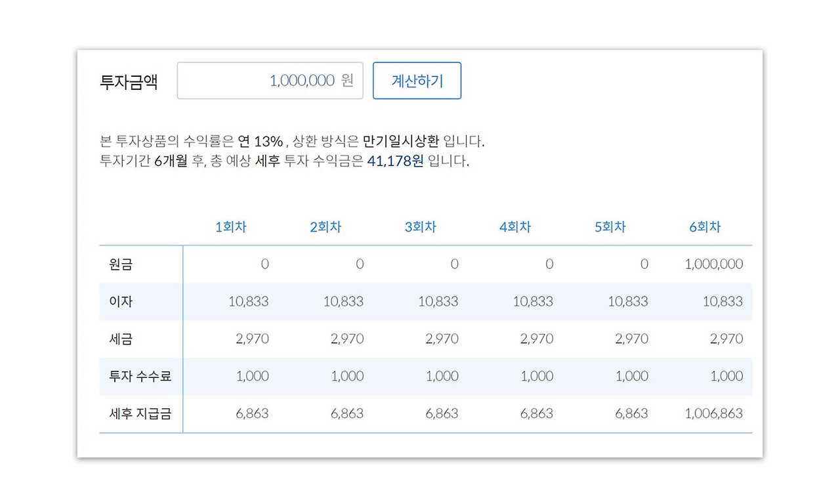Click the 투자 수수료 value 1,000 under 1회차
This screenshot has width=840, height=504.
click(x=253, y=377)
